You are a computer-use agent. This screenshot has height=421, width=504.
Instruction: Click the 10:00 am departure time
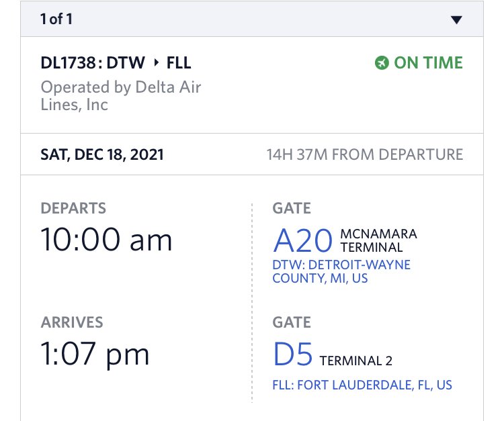click(106, 240)
